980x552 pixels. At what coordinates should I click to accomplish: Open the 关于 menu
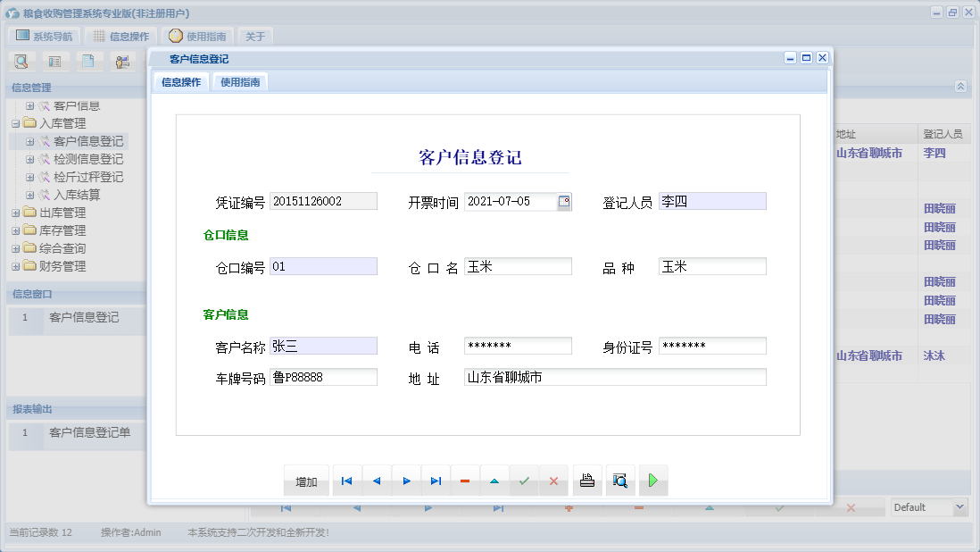point(253,36)
